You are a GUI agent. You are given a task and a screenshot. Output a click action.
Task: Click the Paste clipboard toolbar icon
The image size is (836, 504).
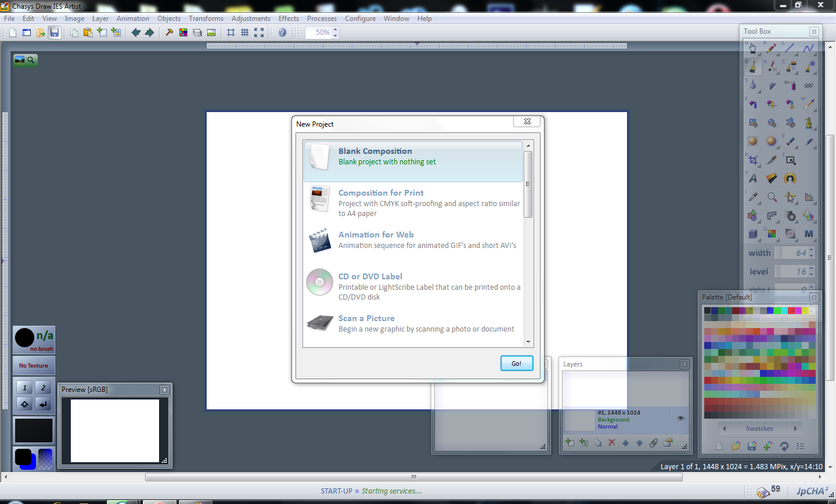tap(88, 33)
